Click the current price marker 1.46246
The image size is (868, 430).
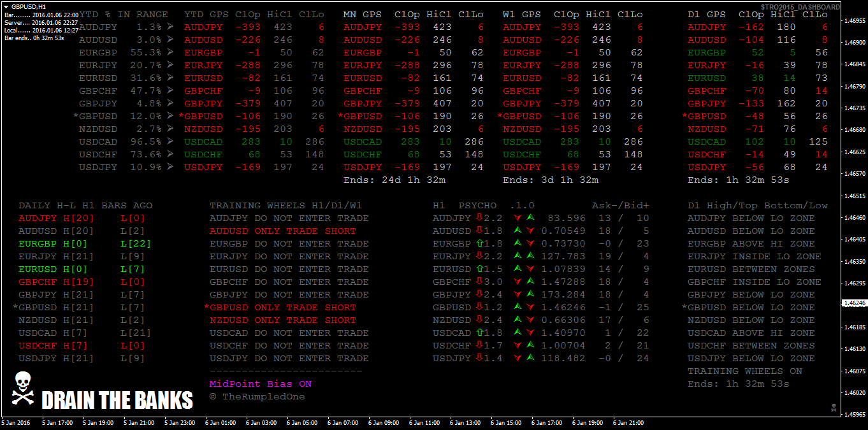(x=854, y=303)
